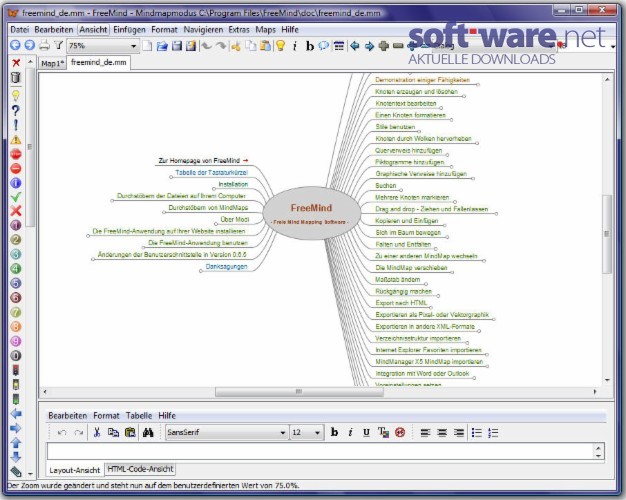
Task: Open the Maps menu
Action: (265, 30)
